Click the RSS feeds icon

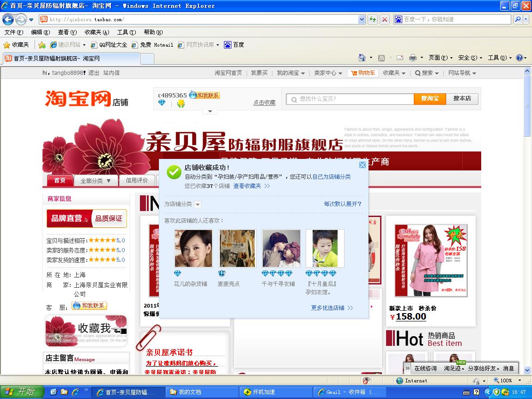(x=381, y=58)
